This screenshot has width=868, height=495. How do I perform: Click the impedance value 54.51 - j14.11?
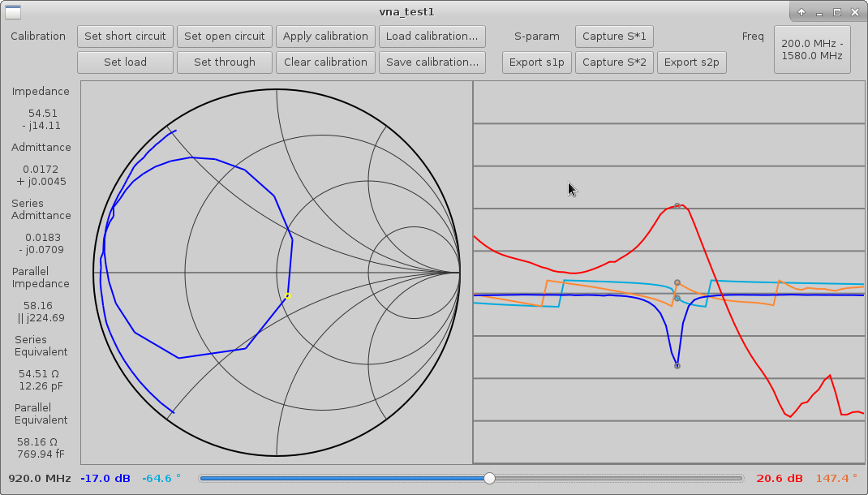tap(41, 119)
